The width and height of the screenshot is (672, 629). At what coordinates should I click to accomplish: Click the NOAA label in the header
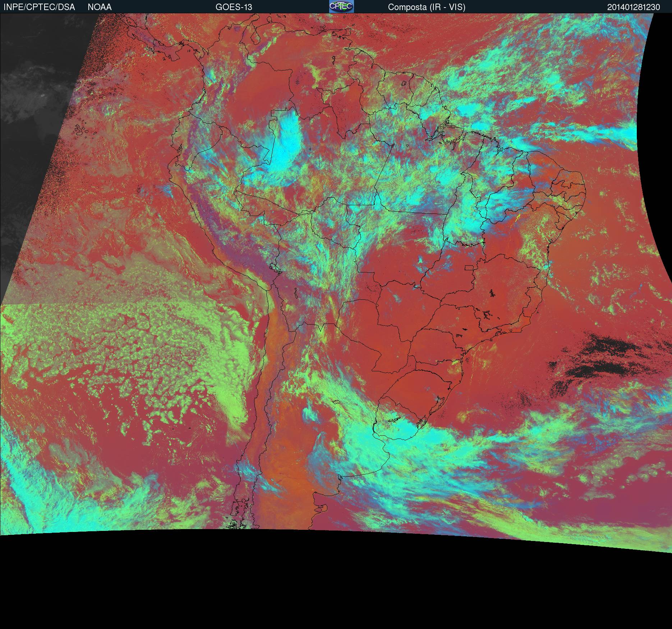point(100,7)
